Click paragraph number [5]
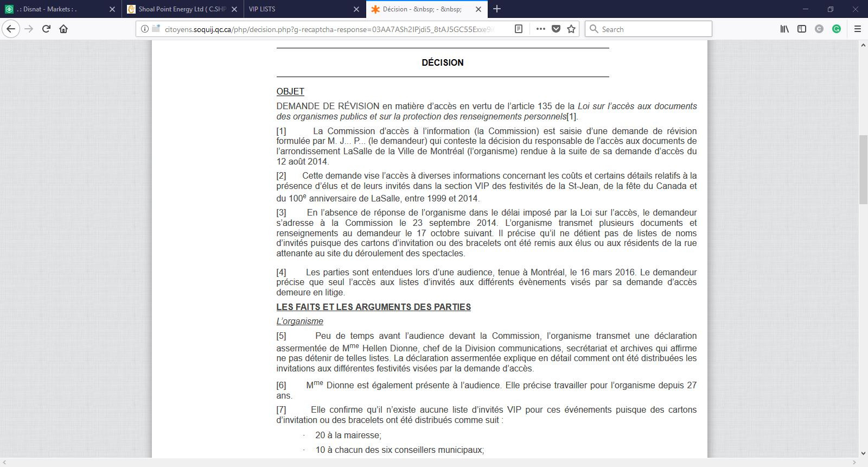 pyautogui.click(x=281, y=336)
